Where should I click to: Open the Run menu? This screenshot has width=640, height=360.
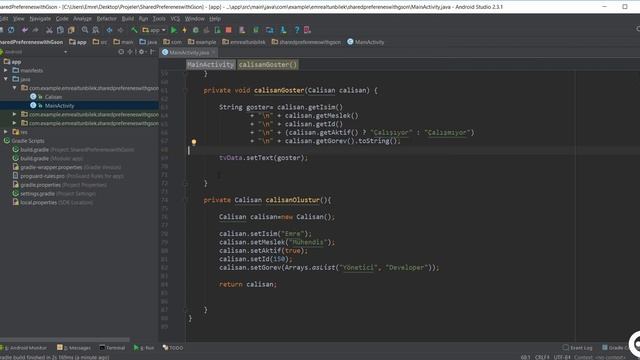click(143, 19)
